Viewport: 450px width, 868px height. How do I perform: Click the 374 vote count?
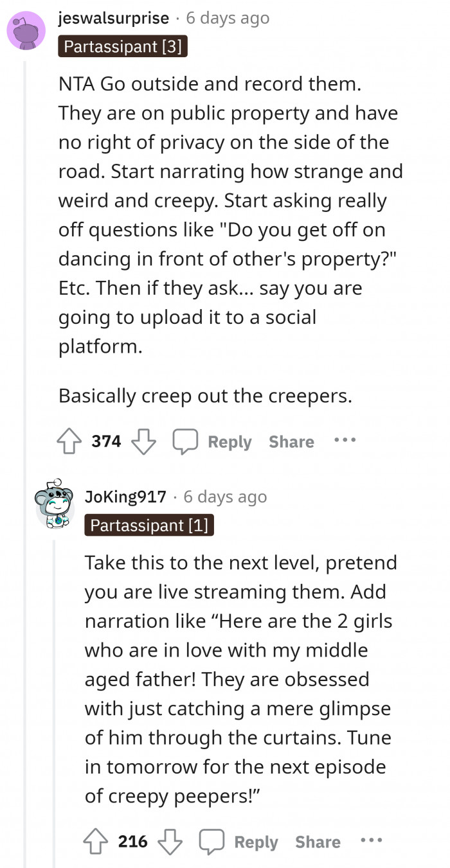(x=106, y=441)
